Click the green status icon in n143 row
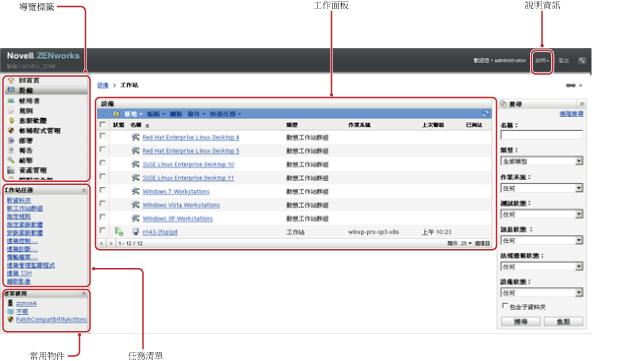 [118, 232]
